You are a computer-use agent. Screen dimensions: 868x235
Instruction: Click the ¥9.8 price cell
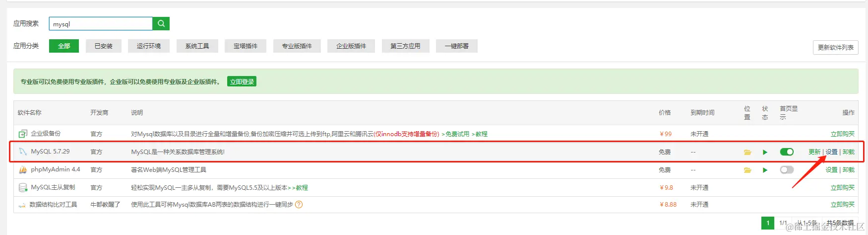(667, 188)
